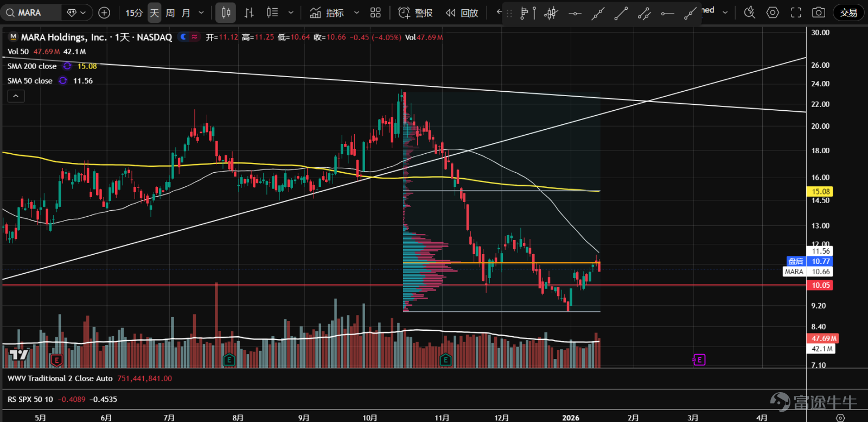Select the candlestick chart type
The height and width of the screenshot is (422, 868).
[x=226, y=12]
